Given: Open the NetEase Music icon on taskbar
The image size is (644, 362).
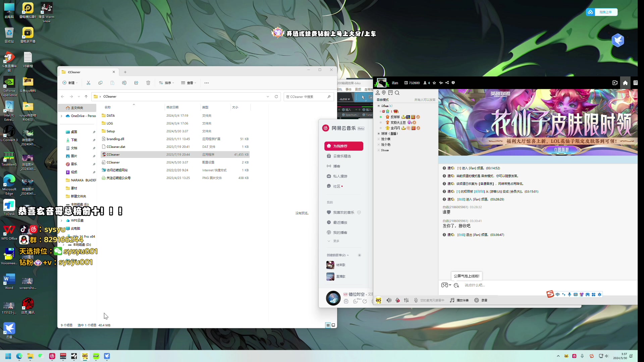Looking at the screenshot, I should (x=52, y=356).
